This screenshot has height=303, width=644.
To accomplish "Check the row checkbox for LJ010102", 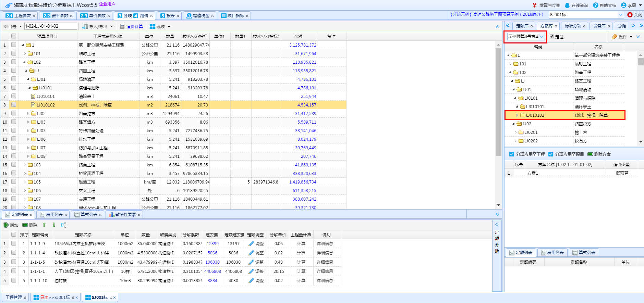I will pyautogui.click(x=14, y=105).
